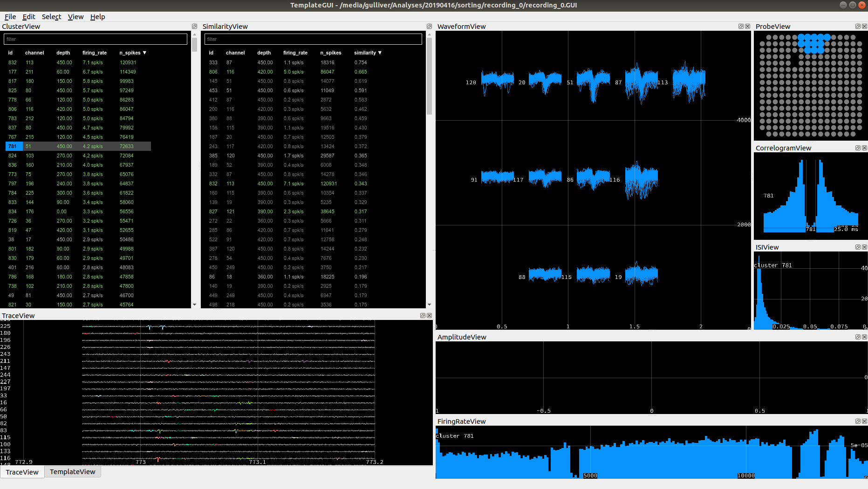
Task: Close the AmplitudeView panel
Action: [865, 337]
